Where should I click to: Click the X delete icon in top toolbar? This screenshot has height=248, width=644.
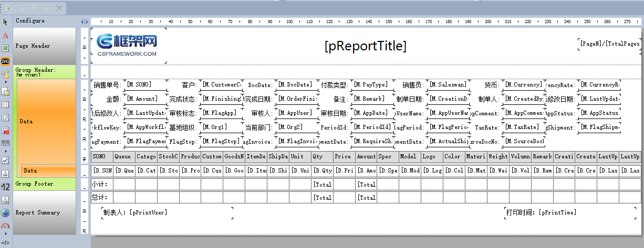tap(59, 8)
